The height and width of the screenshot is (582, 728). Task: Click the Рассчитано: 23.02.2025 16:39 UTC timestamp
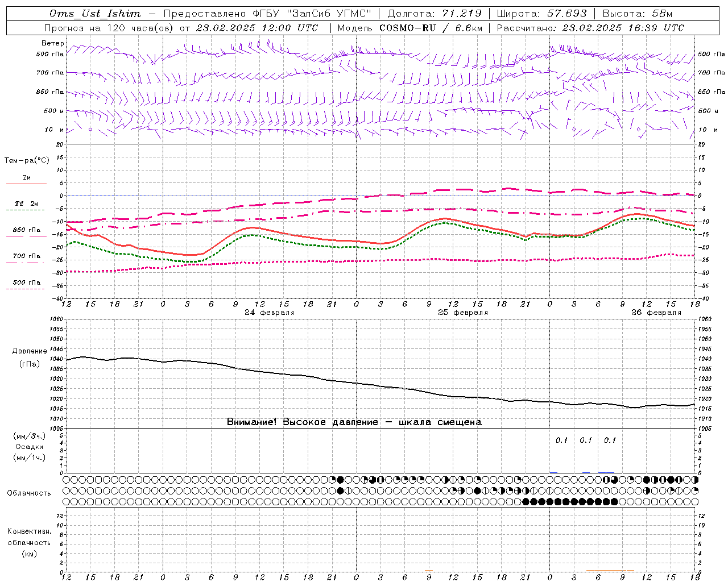(x=590, y=28)
